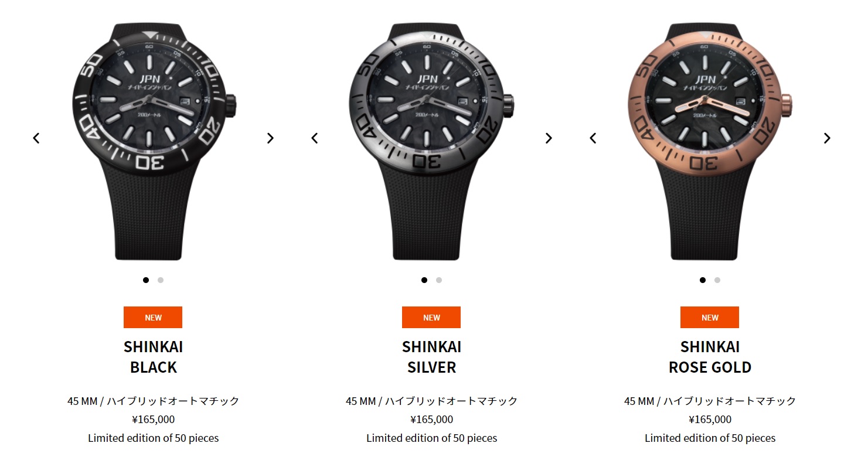868x460 pixels.
Task: Click the NEW badge above Shinkai Silver
Action: (431, 318)
